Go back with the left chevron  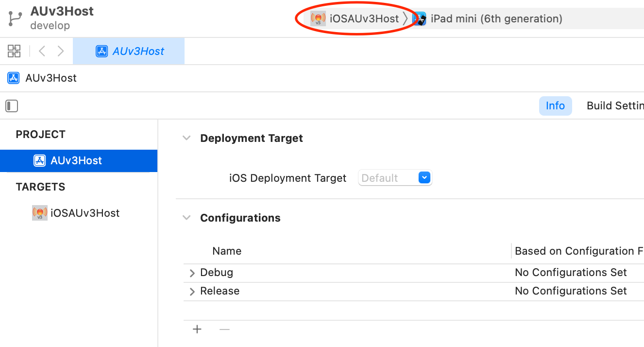[42, 51]
